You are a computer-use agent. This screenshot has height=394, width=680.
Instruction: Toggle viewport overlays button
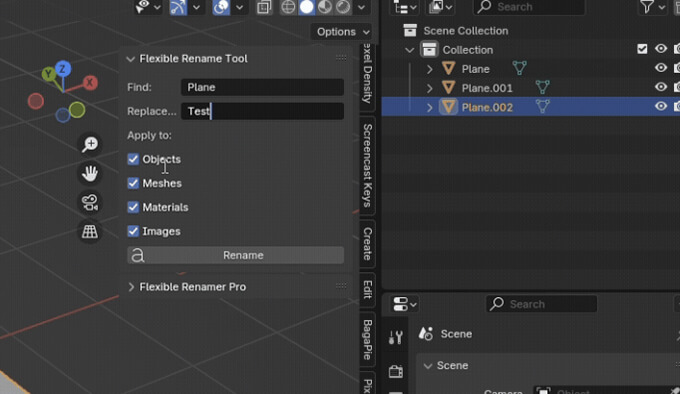(x=221, y=7)
